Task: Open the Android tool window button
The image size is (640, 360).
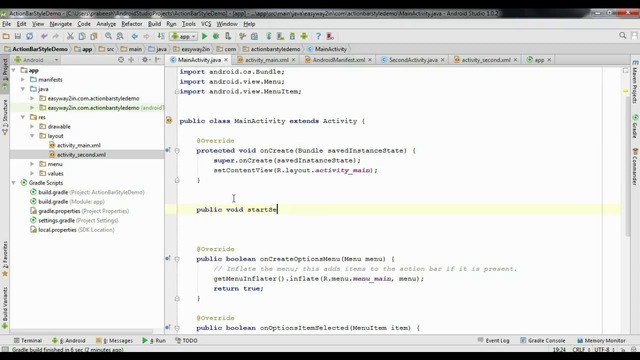Action: [x=69, y=340]
